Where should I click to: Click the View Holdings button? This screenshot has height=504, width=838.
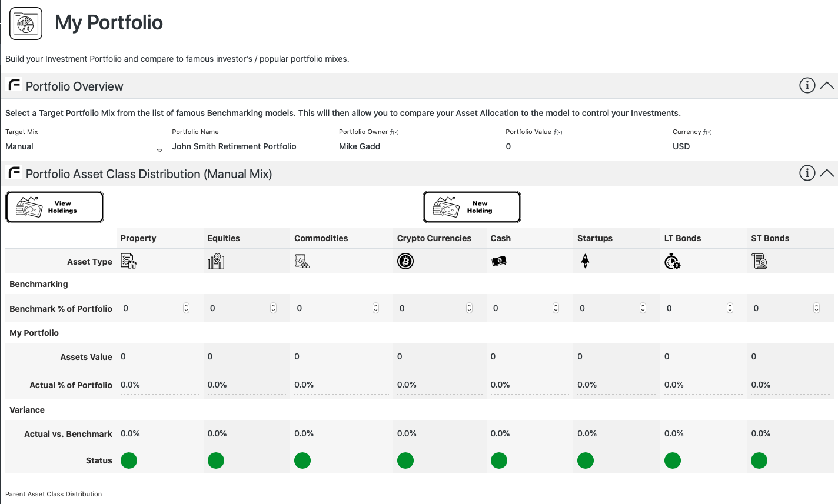pos(55,207)
